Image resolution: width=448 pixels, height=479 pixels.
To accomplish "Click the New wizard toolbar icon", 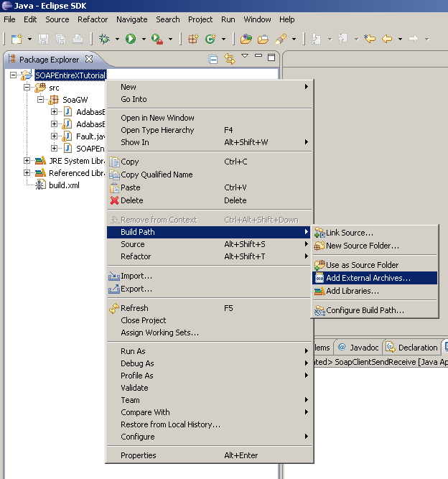I will click(17, 39).
